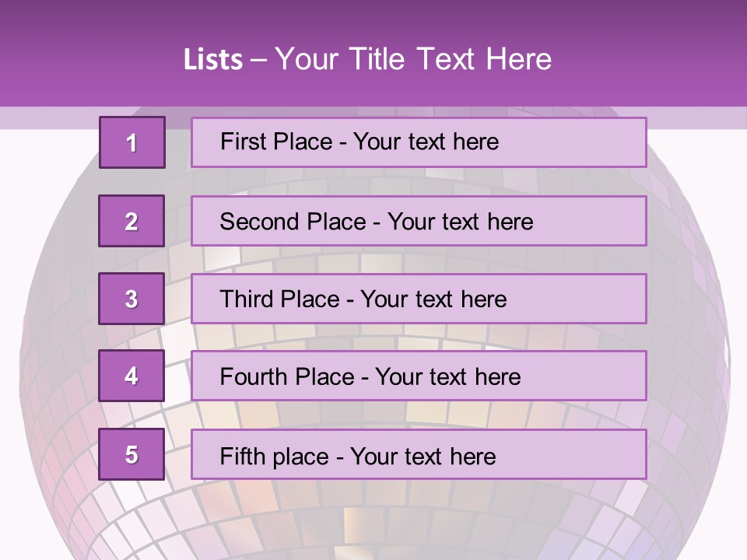The height and width of the screenshot is (560, 747).
Task: Select the number 1 box
Action: point(132,142)
